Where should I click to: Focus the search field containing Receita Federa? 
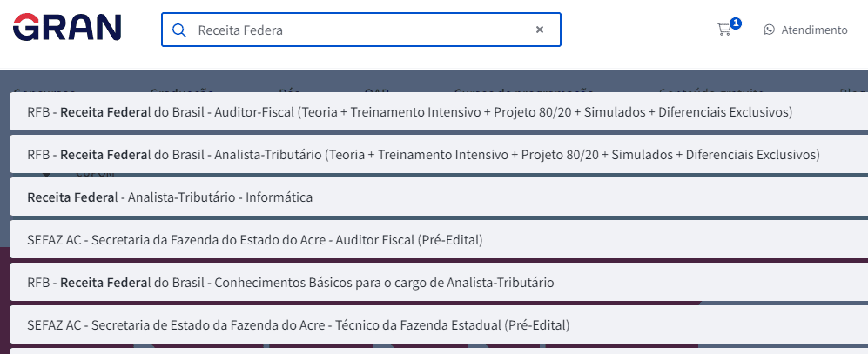pos(361,30)
